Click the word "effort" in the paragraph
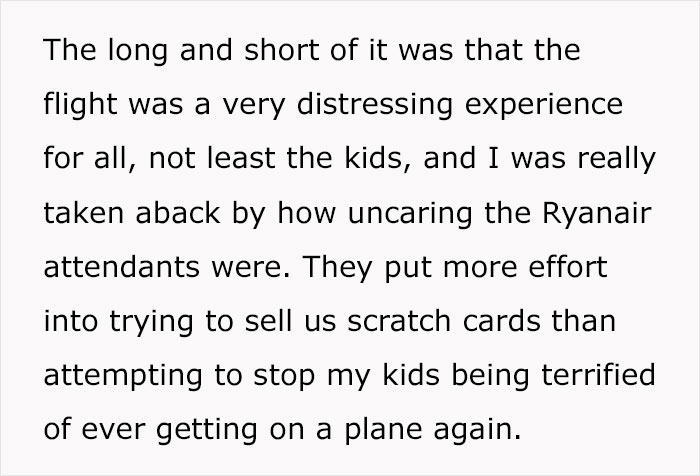This screenshot has width=700, height=476. 567,267
